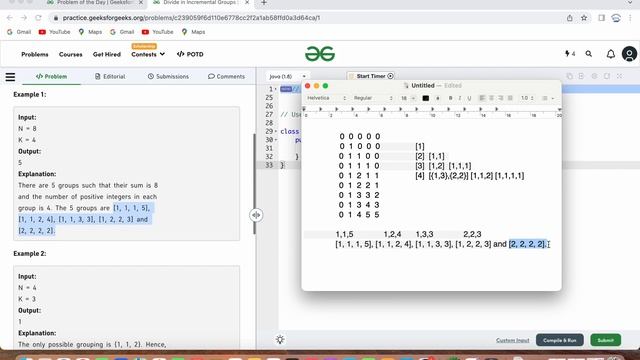Click the GeeksforGeeks logo
The image size is (640, 360).
(x=320, y=54)
